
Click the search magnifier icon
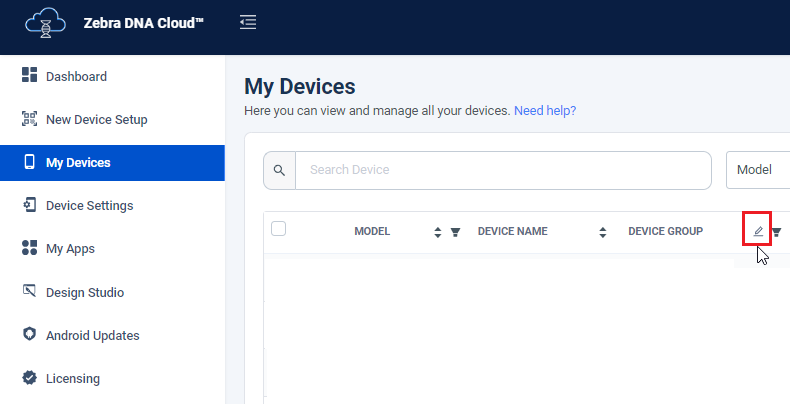[x=279, y=170]
